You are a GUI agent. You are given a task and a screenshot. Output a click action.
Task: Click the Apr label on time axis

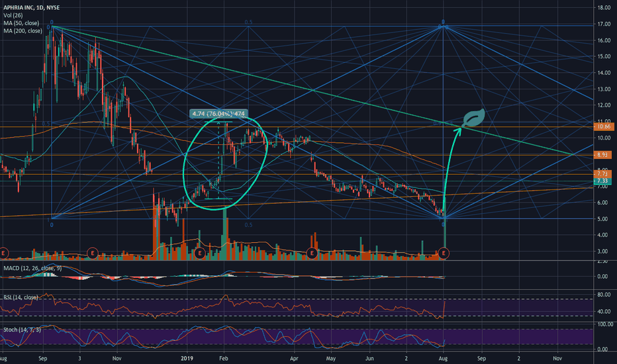click(x=294, y=358)
